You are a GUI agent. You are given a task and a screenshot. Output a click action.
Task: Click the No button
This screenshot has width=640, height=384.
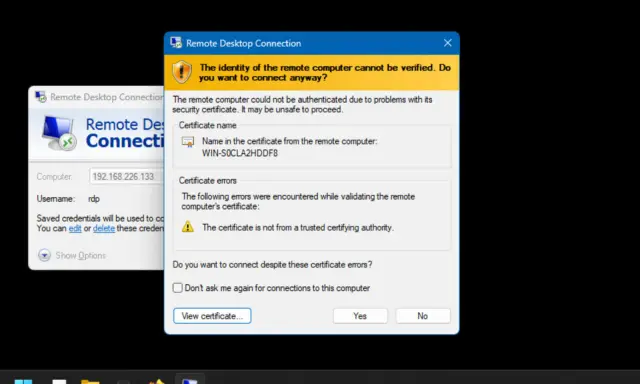[x=423, y=316]
